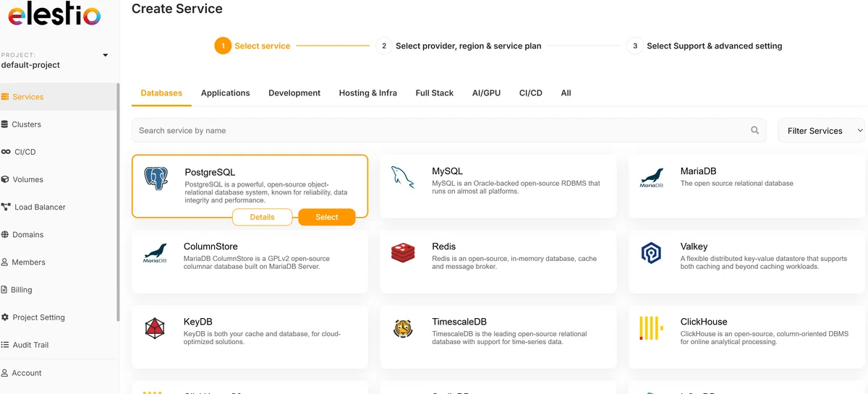Click the TimescaleDB tiger logo
868x394 pixels.
click(x=403, y=329)
